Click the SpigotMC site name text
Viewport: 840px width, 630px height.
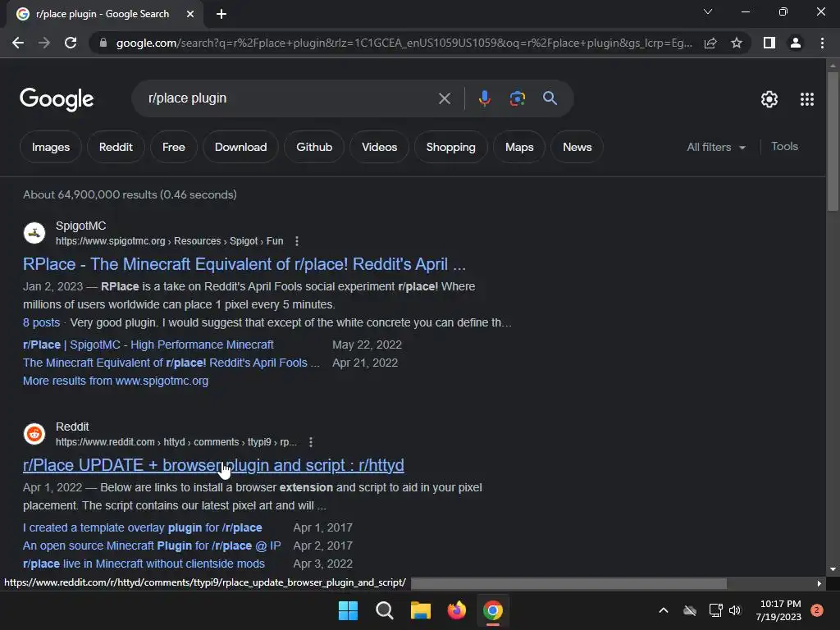click(x=81, y=226)
